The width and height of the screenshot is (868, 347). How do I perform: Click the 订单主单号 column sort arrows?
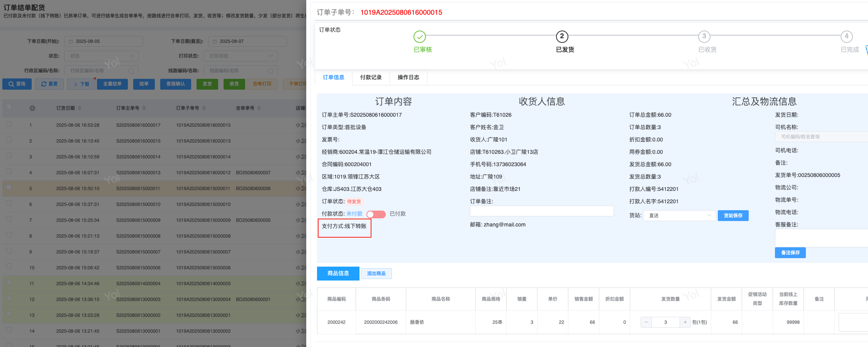pos(144,108)
